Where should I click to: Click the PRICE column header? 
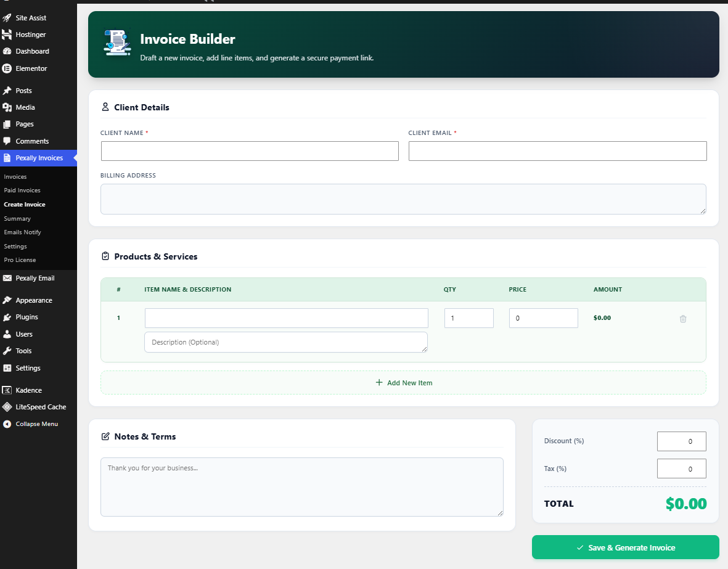pyautogui.click(x=518, y=289)
